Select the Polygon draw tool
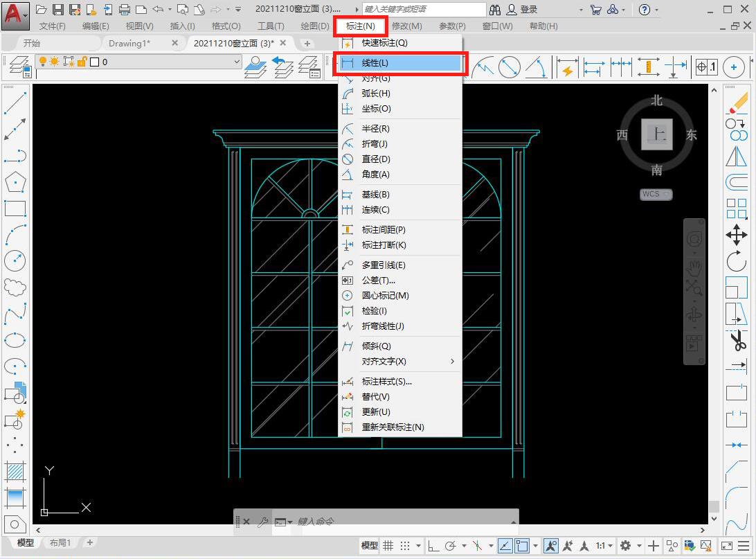 tap(15, 182)
